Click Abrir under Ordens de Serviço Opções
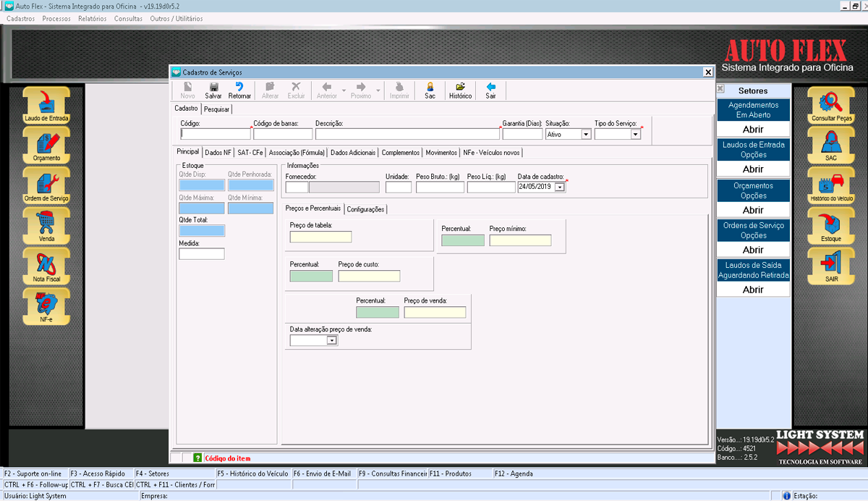The height and width of the screenshot is (501, 868). click(753, 250)
